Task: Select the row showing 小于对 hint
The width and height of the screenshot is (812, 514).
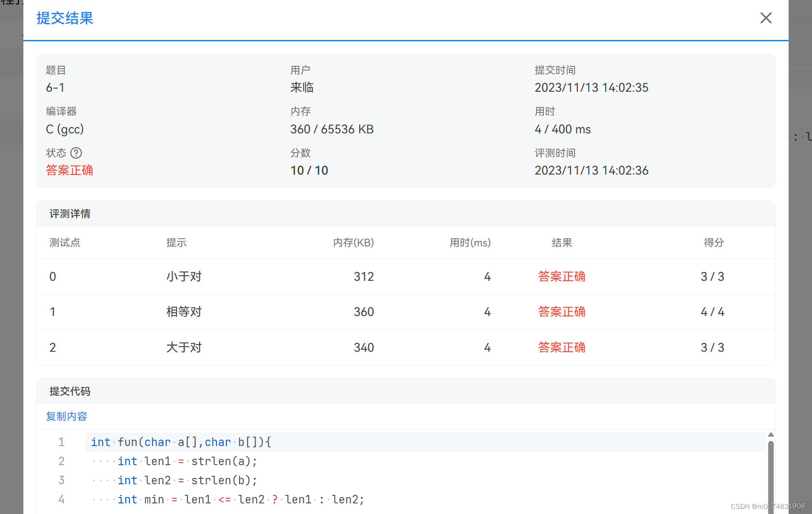Action: [x=184, y=276]
